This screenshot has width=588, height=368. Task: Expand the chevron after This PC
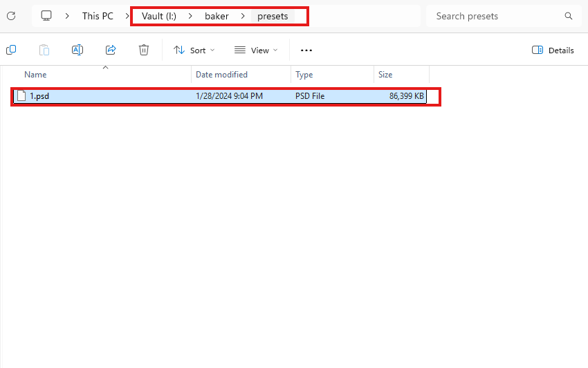(x=127, y=16)
